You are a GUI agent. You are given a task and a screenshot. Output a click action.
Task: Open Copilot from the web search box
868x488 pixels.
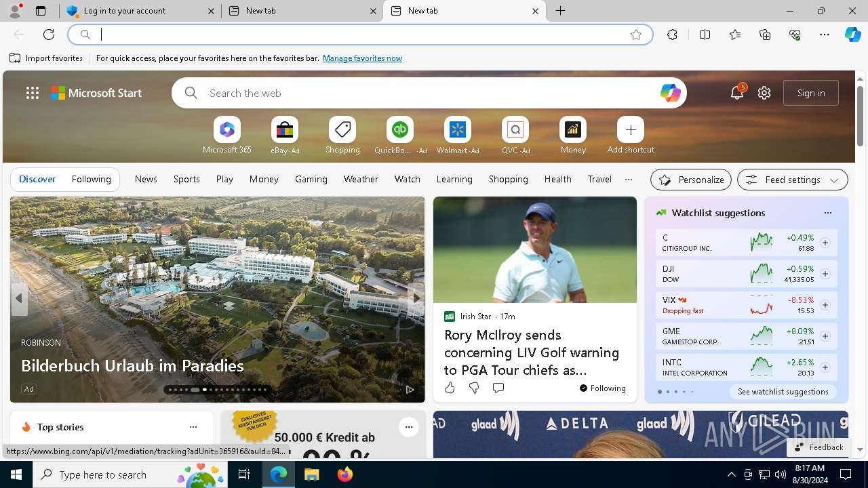click(670, 93)
